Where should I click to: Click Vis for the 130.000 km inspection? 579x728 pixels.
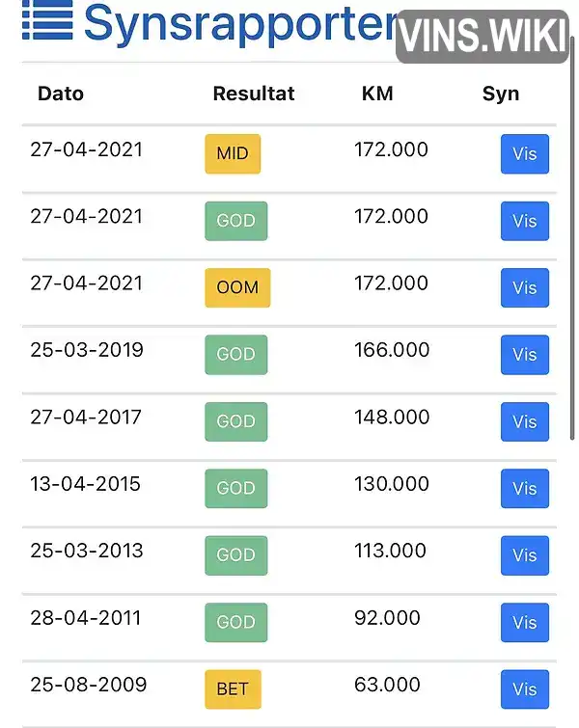click(x=525, y=489)
